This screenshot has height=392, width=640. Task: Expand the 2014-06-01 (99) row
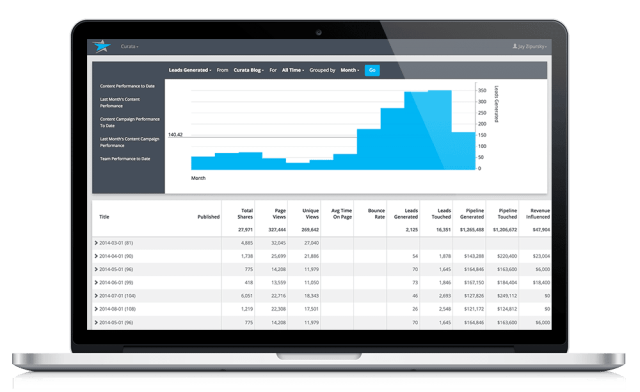pos(96,283)
